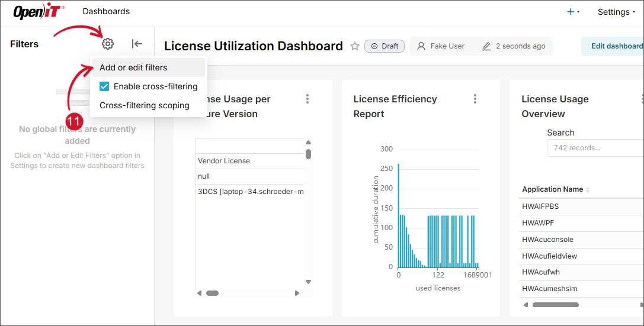Select the HWAIFPBS row
The image size is (644, 326).
(x=581, y=206)
